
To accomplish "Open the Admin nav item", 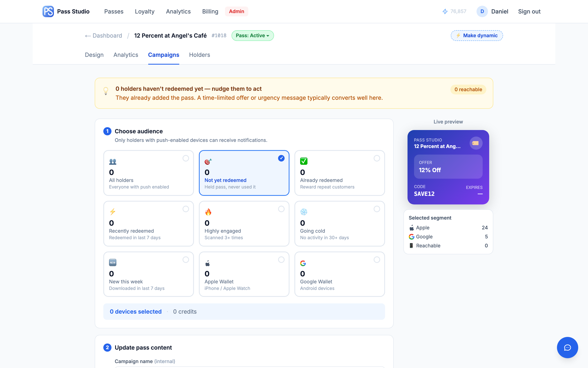I will [236, 11].
